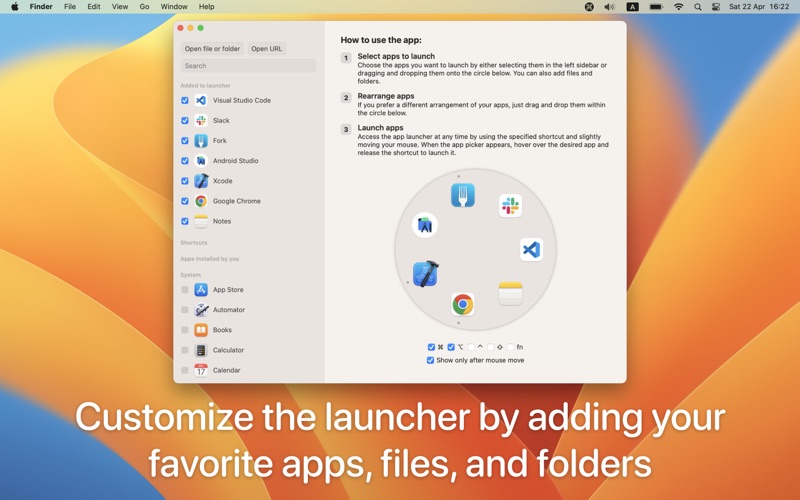Click the Visual Studio Code icon in the circle

[531, 250]
